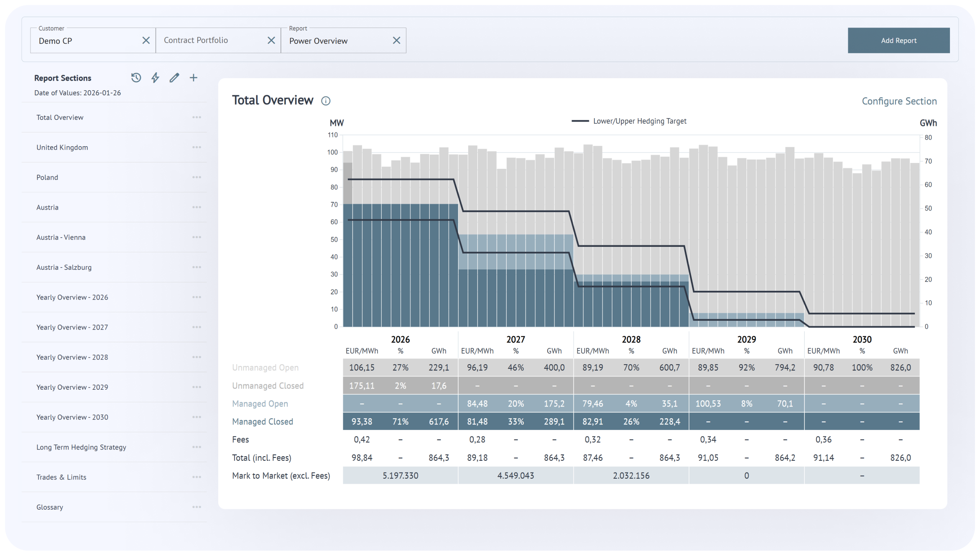Go to Yearly Overview - 2028 section

(72, 358)
